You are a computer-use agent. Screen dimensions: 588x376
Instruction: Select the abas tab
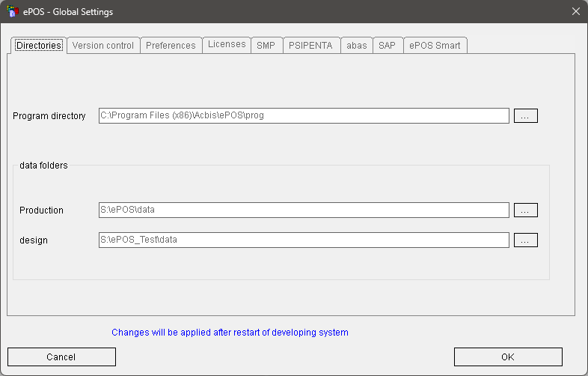click(357, 46)
